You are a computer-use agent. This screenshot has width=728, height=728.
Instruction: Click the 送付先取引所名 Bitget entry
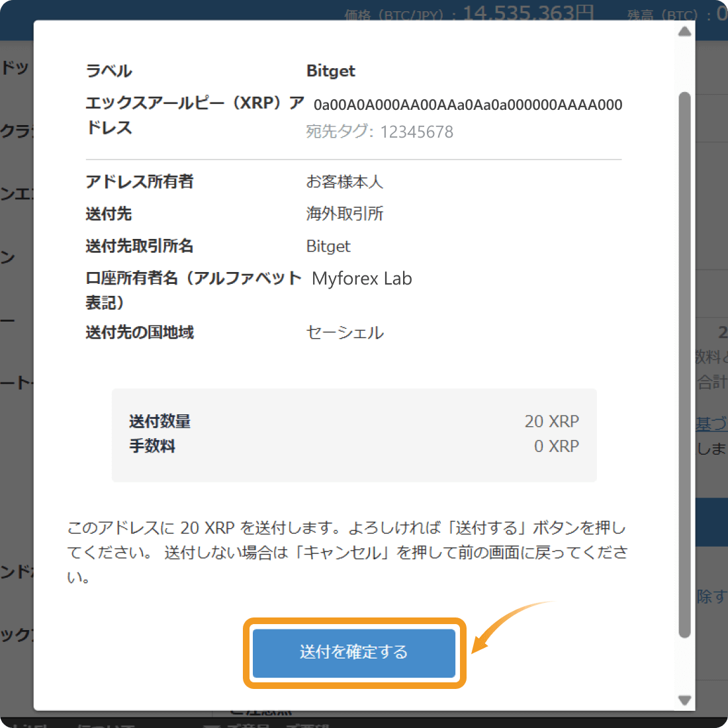[328, 246]
